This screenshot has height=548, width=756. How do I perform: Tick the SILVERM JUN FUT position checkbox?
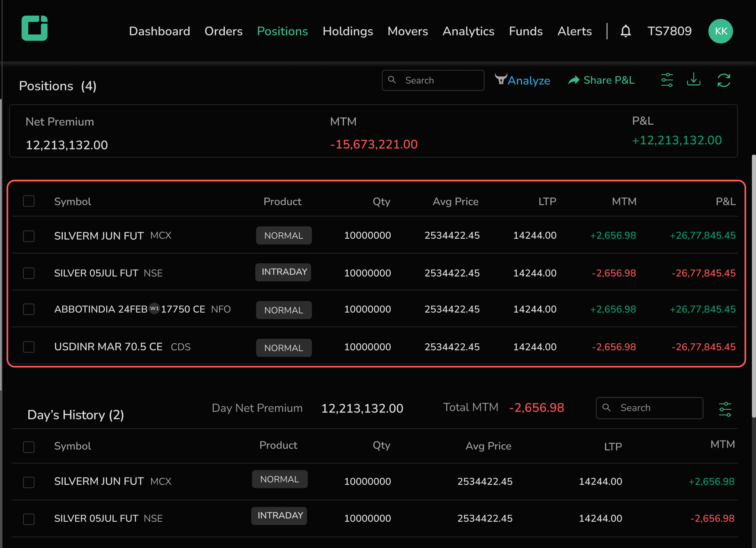pyautogui.click(x=29, y=236)
